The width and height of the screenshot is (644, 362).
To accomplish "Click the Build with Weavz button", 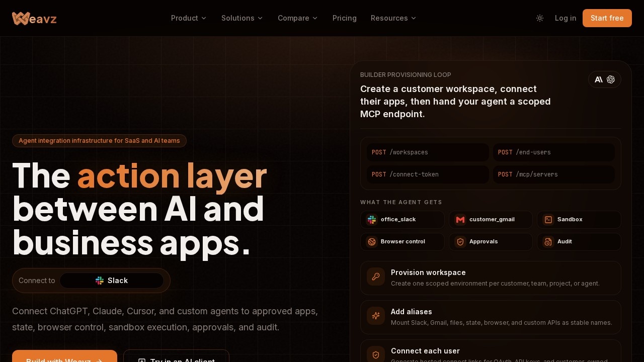I will [64, 356].
